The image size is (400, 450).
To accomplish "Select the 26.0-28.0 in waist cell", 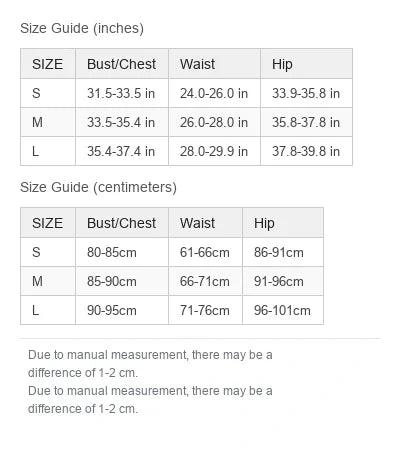I will [214, 122].
